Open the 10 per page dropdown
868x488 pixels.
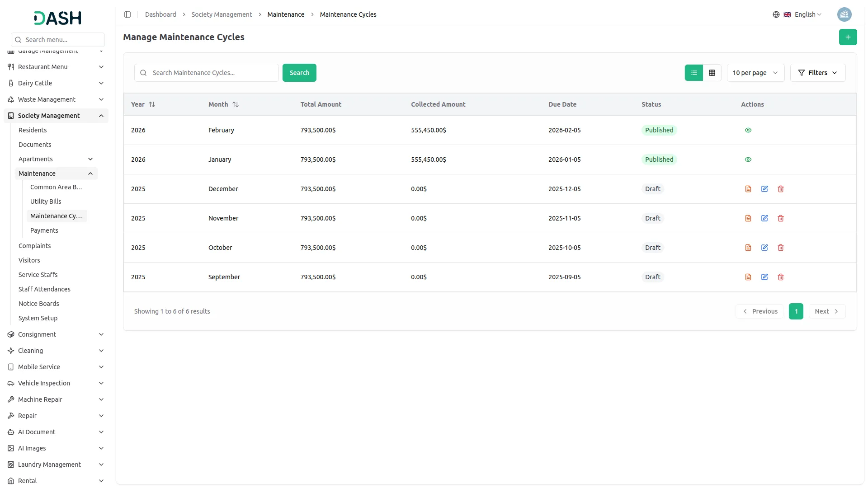[755, 73]
